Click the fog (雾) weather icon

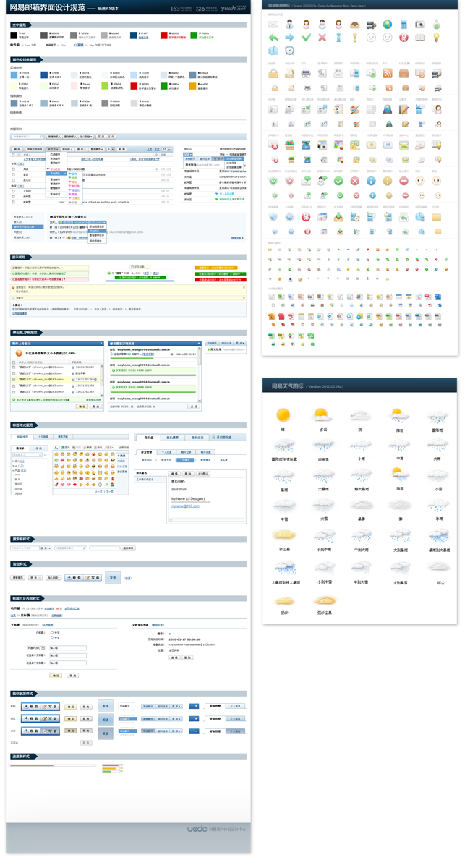point(400,504)
